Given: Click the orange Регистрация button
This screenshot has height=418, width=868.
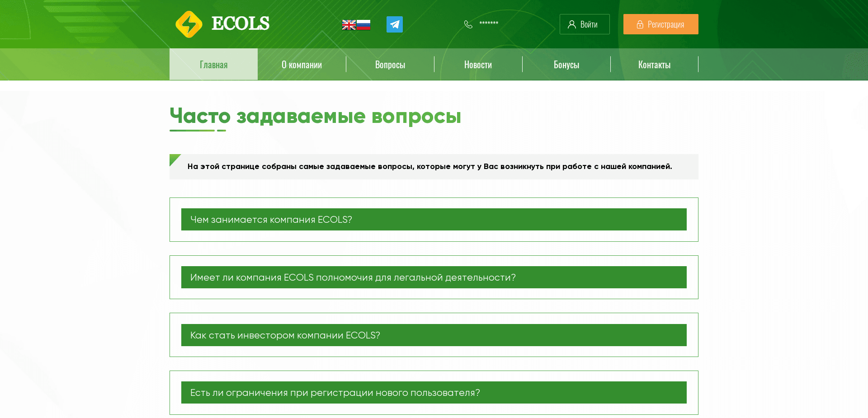Looking at the screenshot, I should 660,24.
